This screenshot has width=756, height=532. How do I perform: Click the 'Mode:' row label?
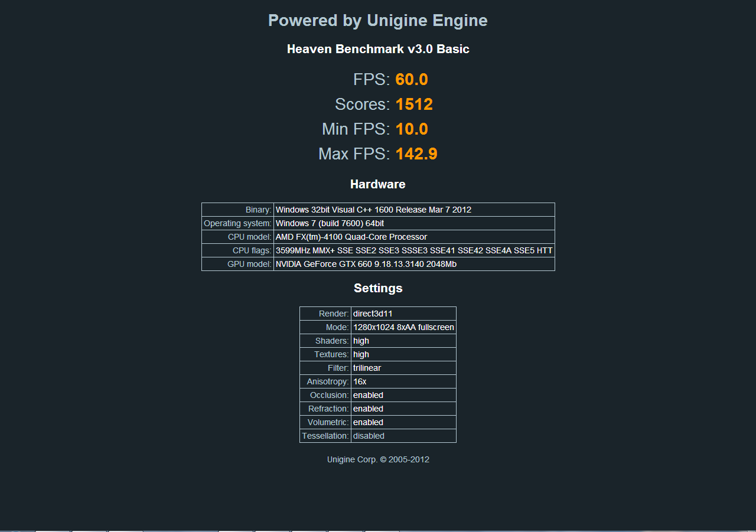[x=338, y=327]
